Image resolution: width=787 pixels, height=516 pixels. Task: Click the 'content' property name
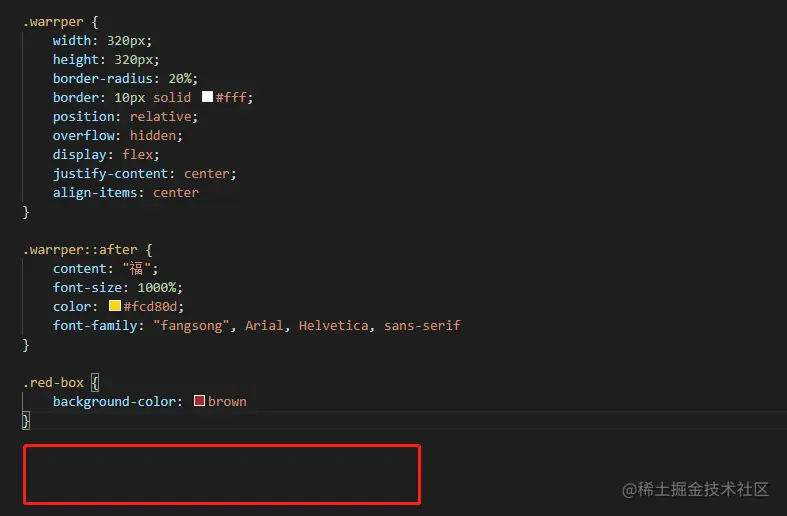(80, 269)
